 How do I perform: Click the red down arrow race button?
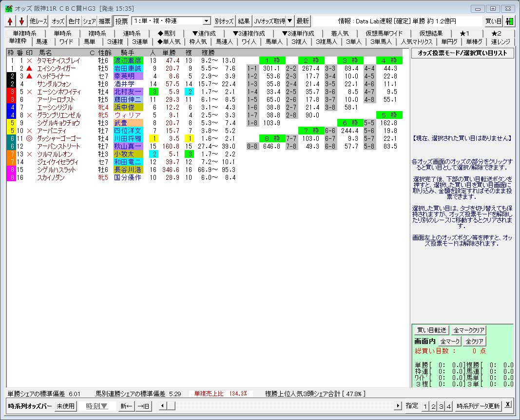[x=21, y=21]
